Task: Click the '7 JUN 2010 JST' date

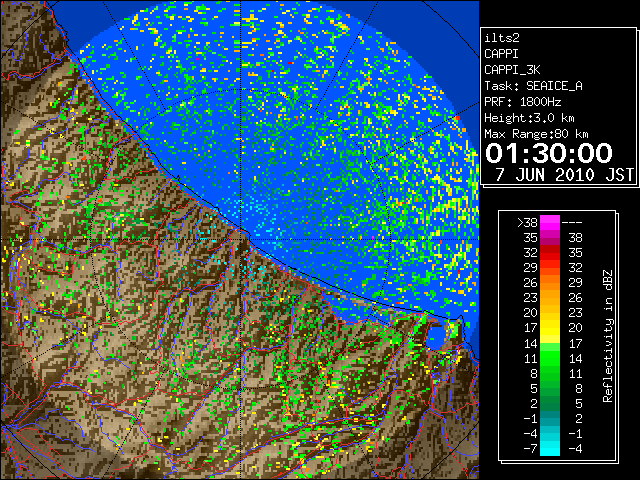Action: (564, 175)
